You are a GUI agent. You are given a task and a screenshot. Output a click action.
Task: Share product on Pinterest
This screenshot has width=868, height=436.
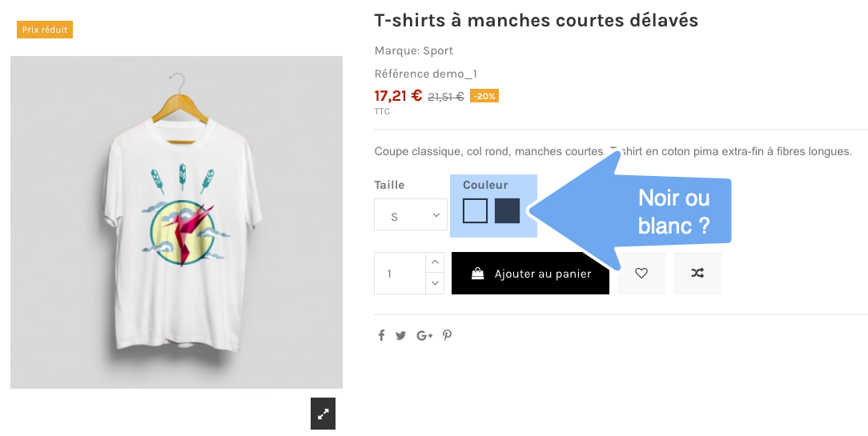[448, 336]
